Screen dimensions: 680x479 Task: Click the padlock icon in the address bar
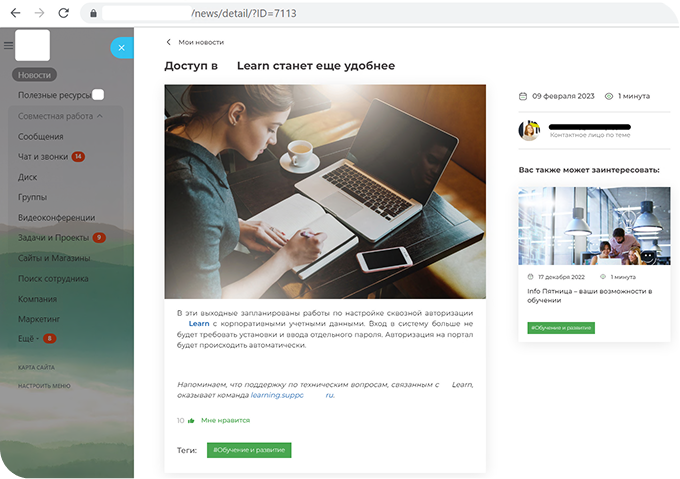click(x=93, y=14)
